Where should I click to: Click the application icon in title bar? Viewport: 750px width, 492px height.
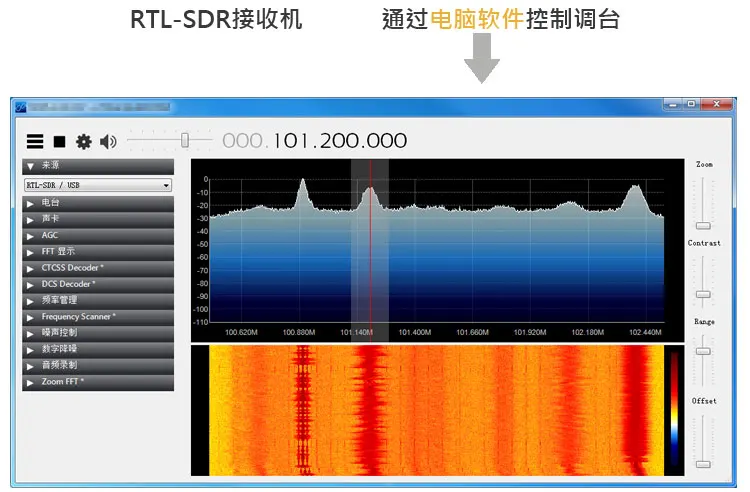[21, 107]
